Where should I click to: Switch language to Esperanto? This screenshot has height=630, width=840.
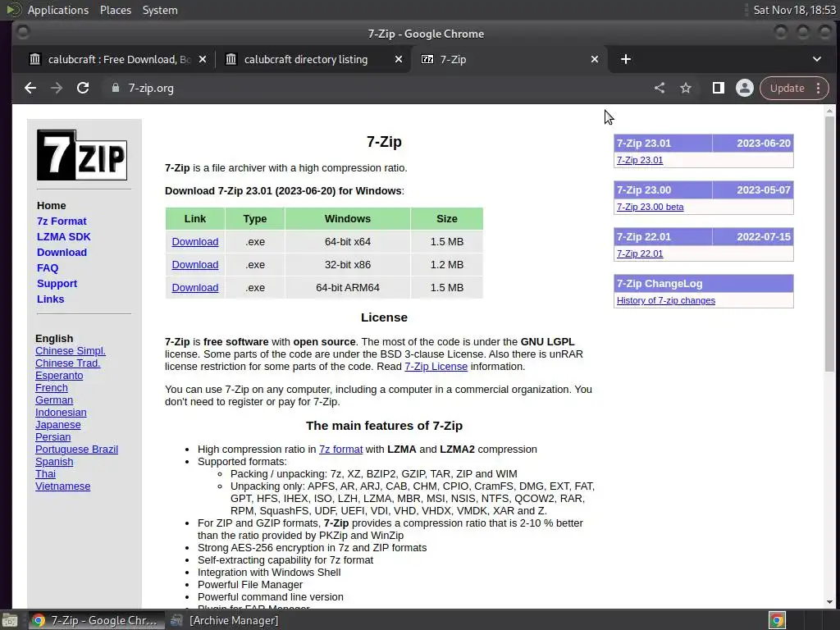(x=59, y=376)
